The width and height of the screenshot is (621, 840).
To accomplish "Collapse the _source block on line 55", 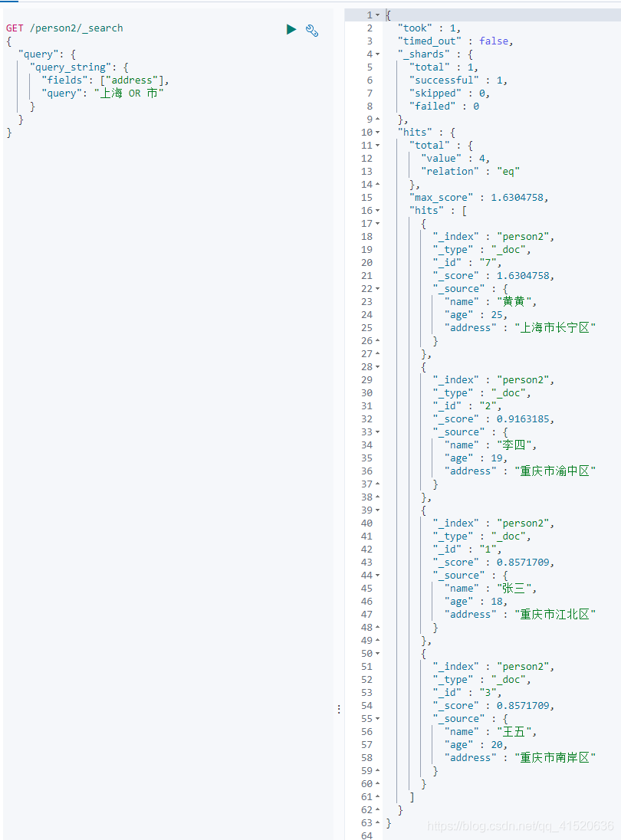I will pos(378,718).
